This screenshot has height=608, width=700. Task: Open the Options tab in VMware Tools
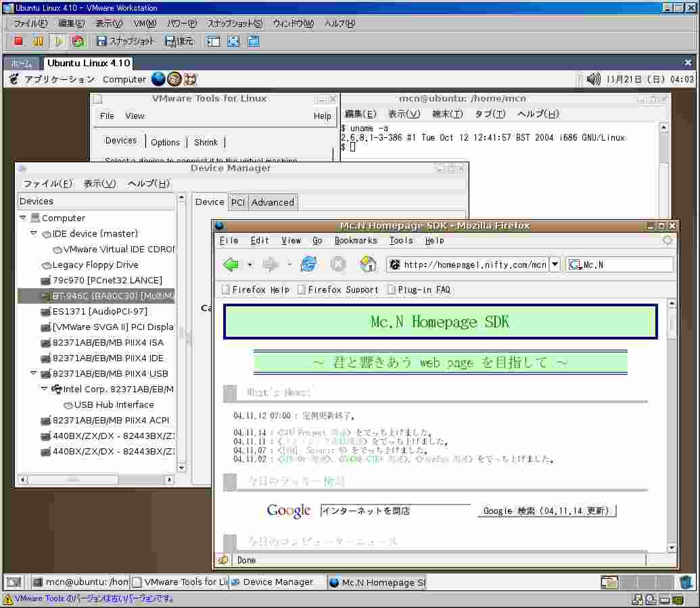point(165,142)
